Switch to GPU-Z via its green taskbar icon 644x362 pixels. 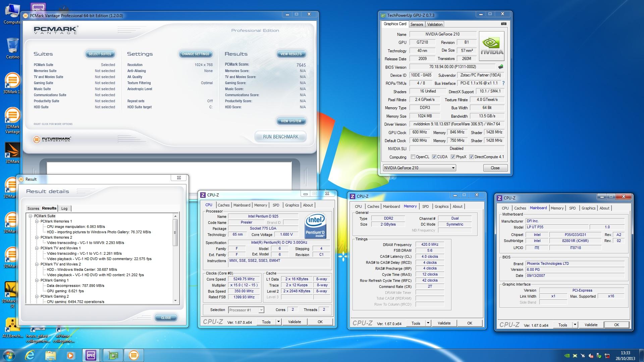[x=113, y=355]
